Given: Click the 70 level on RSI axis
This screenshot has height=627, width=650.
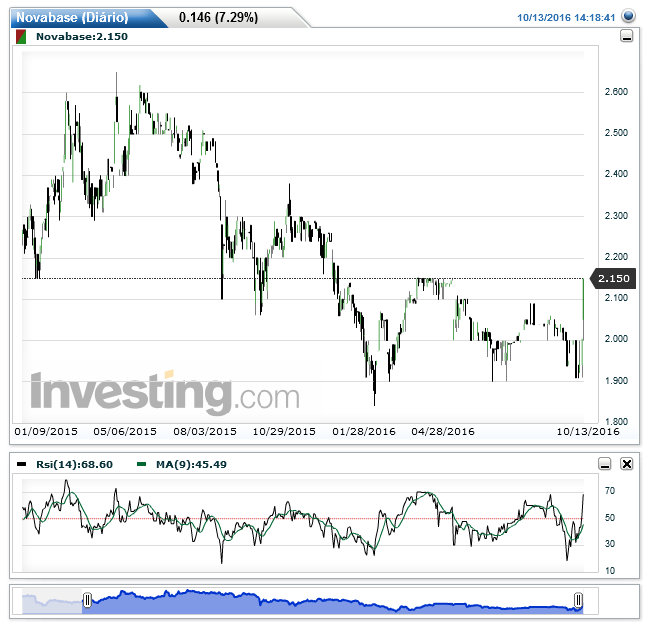Looking at the screenshot, I should click(x=610, y=491).
